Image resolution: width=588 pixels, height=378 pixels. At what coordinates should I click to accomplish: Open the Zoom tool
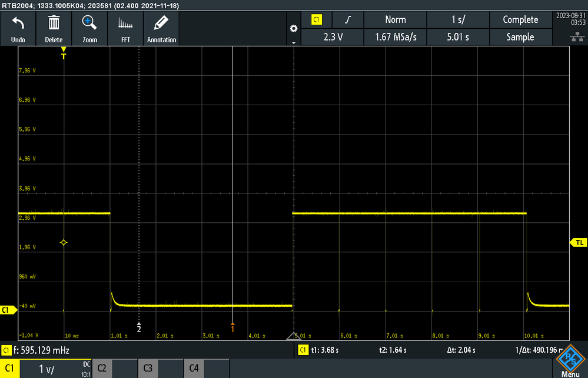click(x=89, y=28)
